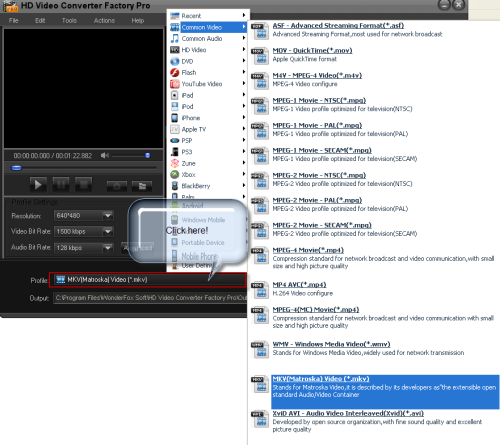The width and height of the screenshot is (500, 445).
Task: Expand the BlackBerry submenu arrow
Action: [244, 185]
